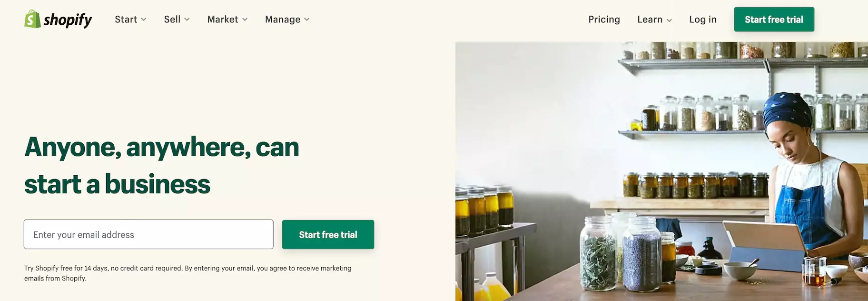This screenshot has width=868, height=301.
Task: Expand the chevron next to Sell
Action: pos(187,20)
